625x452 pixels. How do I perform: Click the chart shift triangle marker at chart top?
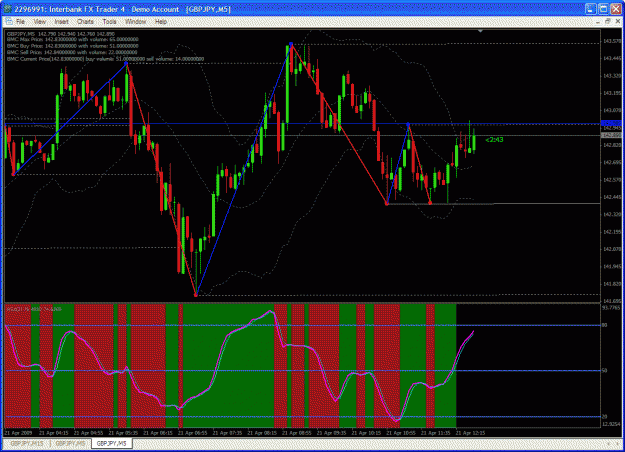coord(480,31)
